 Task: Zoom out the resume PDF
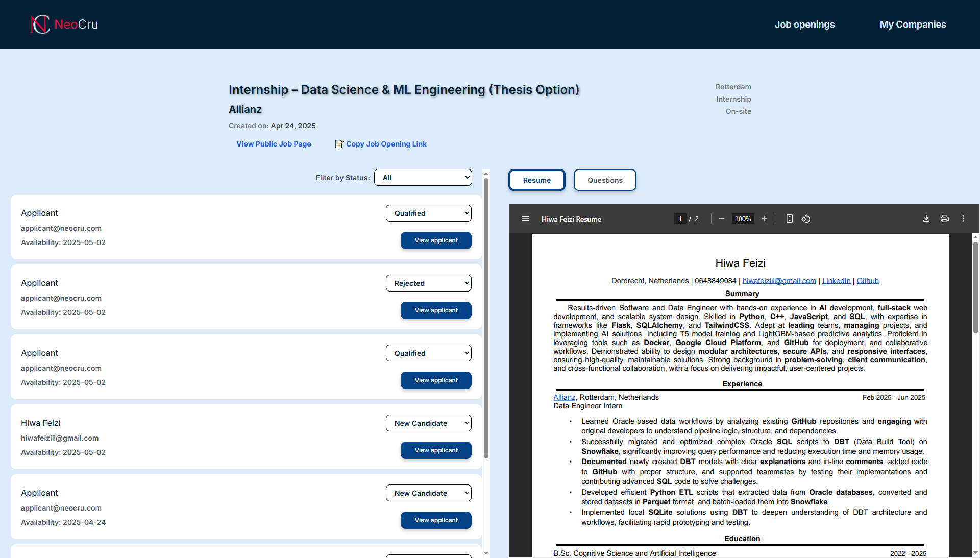pos(722,219)
